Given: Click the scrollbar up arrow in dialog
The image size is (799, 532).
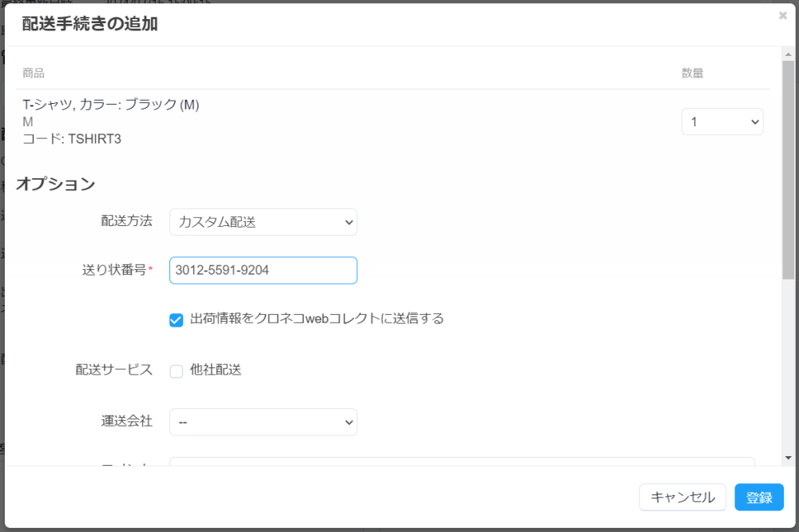Looking at the screenshot, I should [x=789, y=54].
